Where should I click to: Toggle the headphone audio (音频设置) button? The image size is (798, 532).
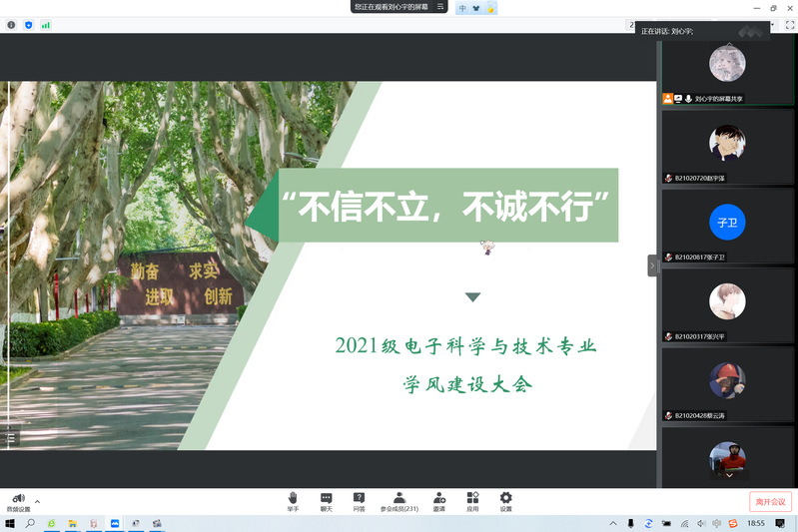18,500
